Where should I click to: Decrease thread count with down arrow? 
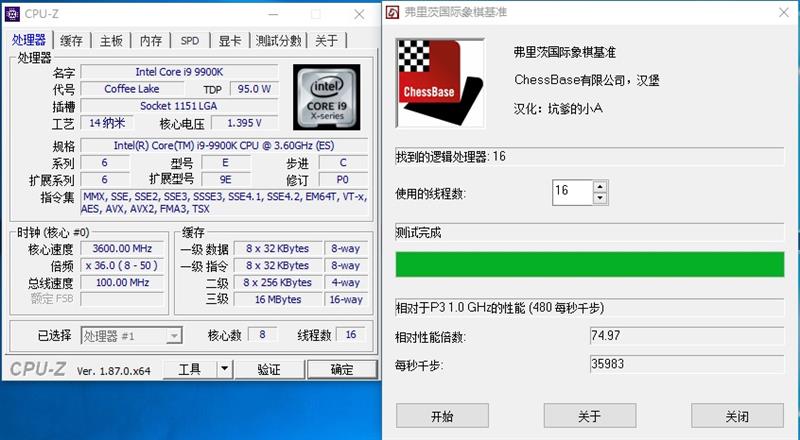pyautogui.click(x=600, y=198)
